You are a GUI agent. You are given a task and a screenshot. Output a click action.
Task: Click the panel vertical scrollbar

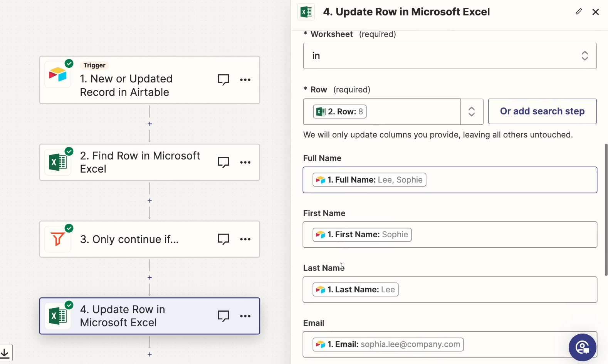pyautogui.click(x=606, y=210)
